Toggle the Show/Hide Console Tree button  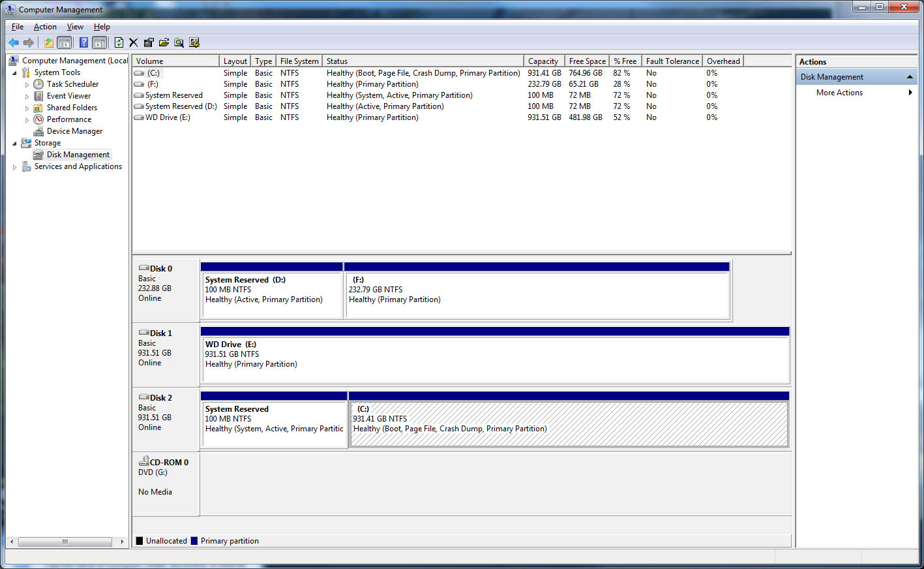64,42
